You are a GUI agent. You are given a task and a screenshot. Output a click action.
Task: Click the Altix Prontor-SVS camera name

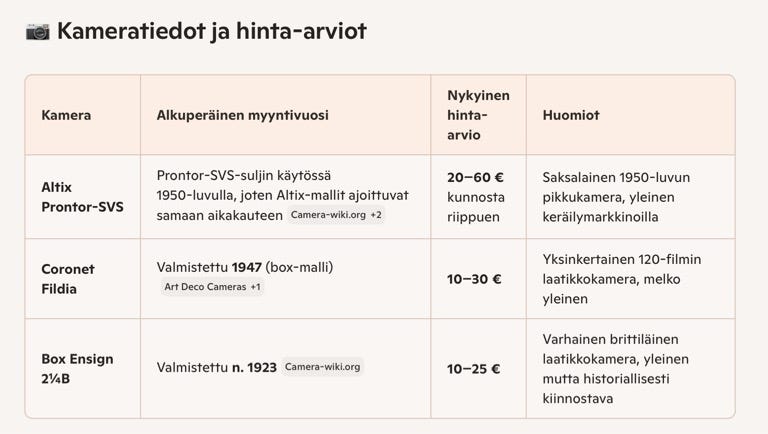coord(82,197)
